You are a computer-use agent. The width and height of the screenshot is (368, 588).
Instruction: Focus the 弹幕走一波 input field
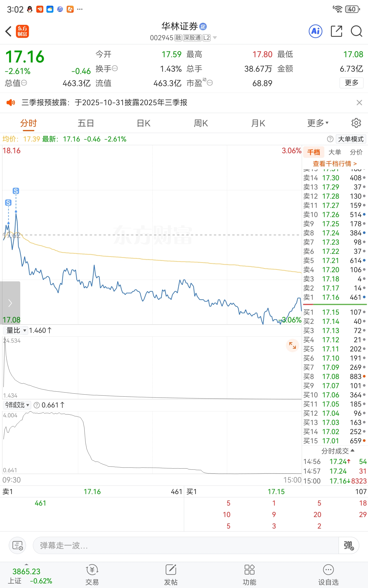[x=186, y=546]
